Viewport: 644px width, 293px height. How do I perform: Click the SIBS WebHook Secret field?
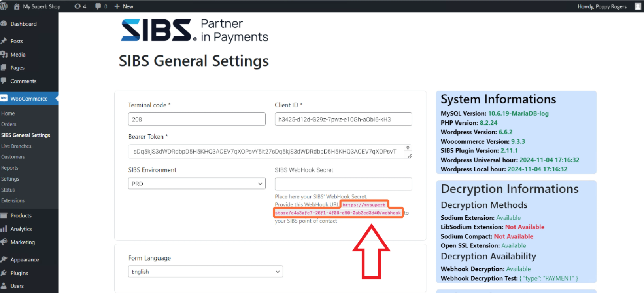point(343,184)
